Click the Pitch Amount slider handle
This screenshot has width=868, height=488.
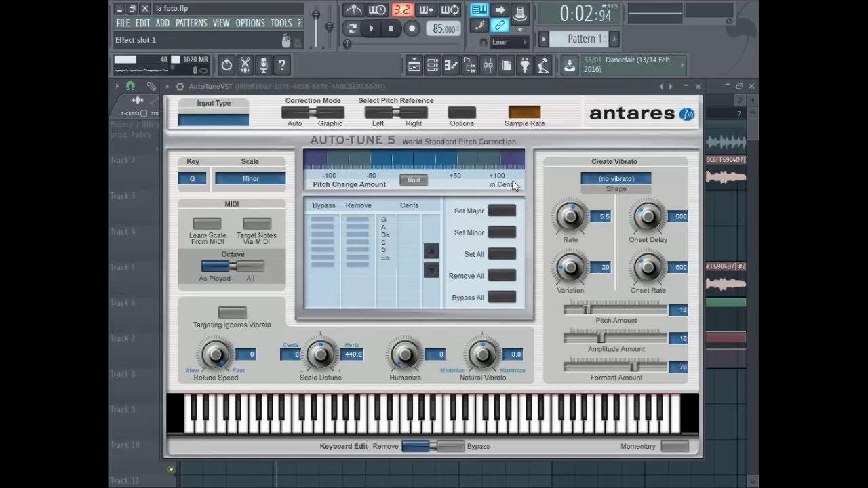pos(587,310)
